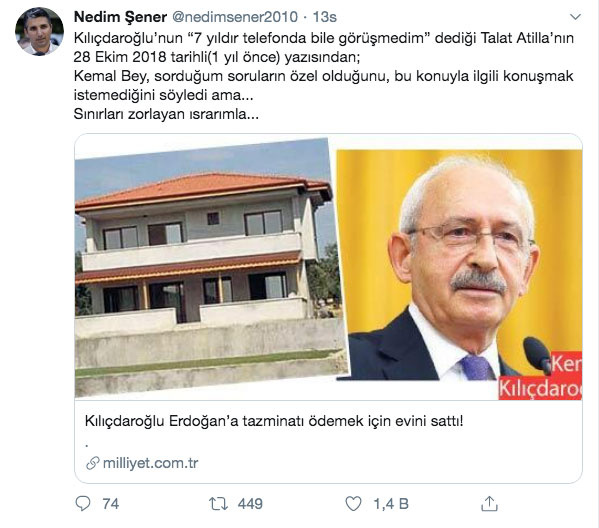Follow the milliyet.com.tr source link
The width and height of the screenshot is (599, 528).
[151, 463]
